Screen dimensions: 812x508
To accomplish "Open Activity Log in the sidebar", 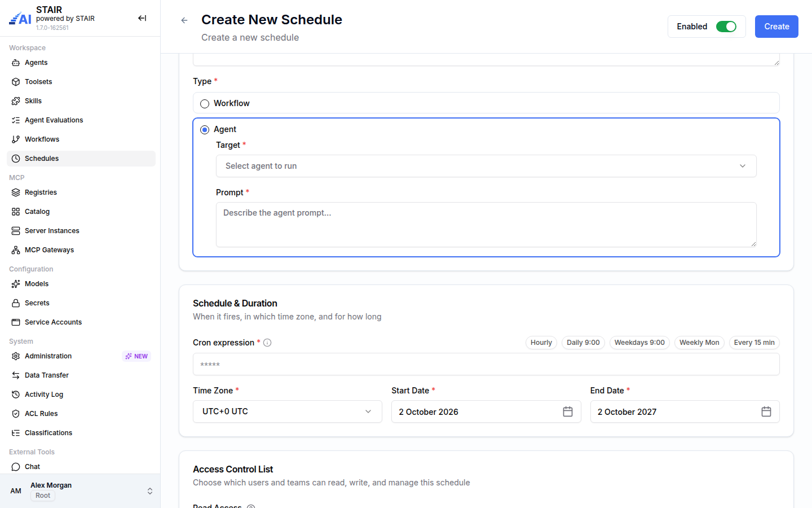I will 81,395.
